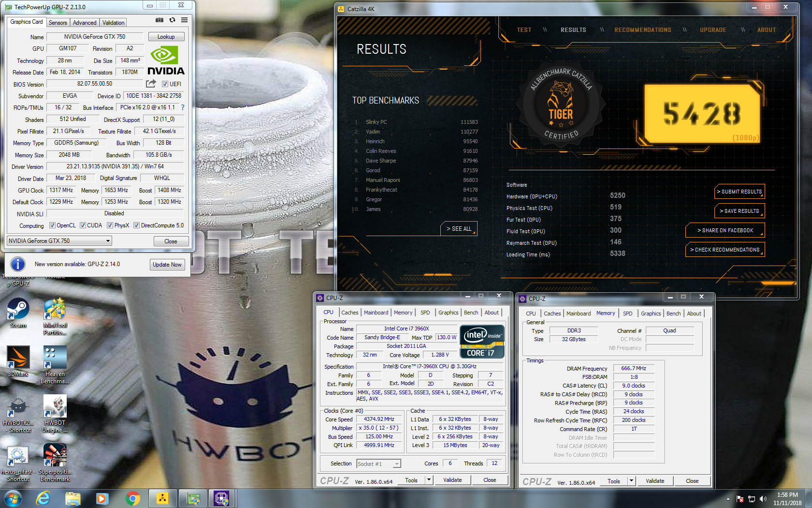
Task: Click the CPU-Z taskbar icon
Action: tap(222, 498)
